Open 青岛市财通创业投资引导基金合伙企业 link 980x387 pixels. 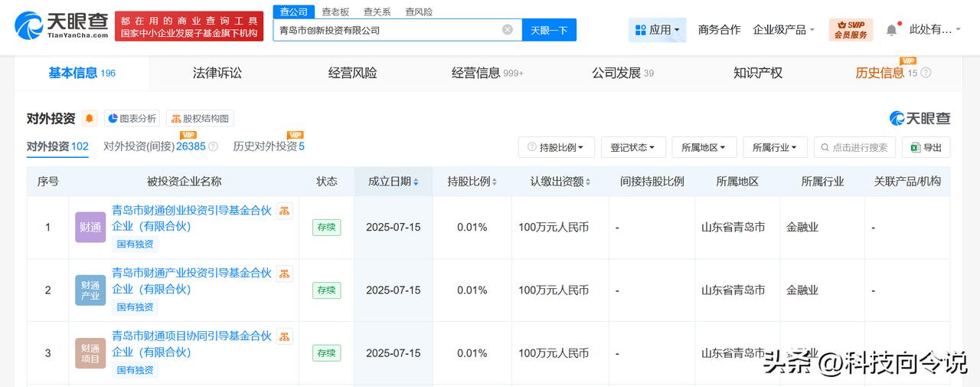[192, 218]
